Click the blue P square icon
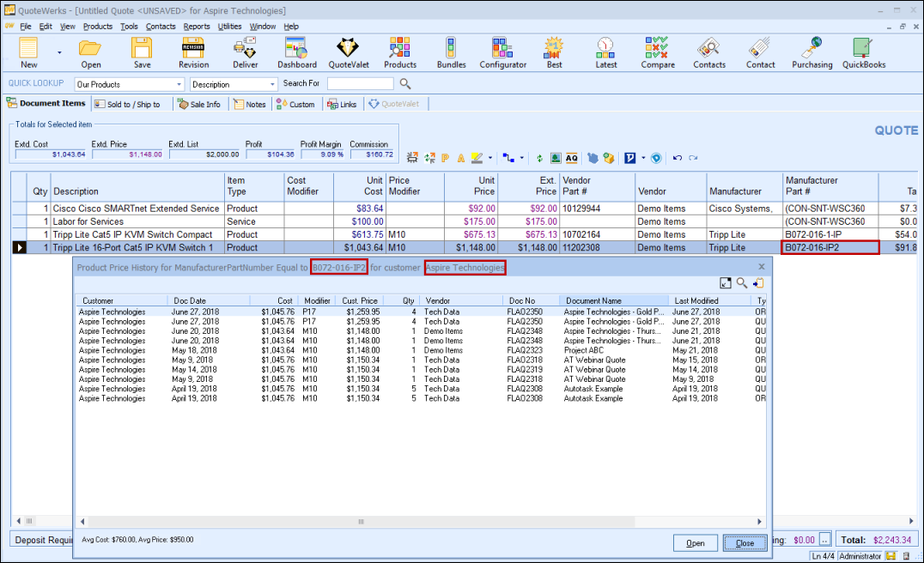Screen dimensions: 924x563 tap(630, 158)
